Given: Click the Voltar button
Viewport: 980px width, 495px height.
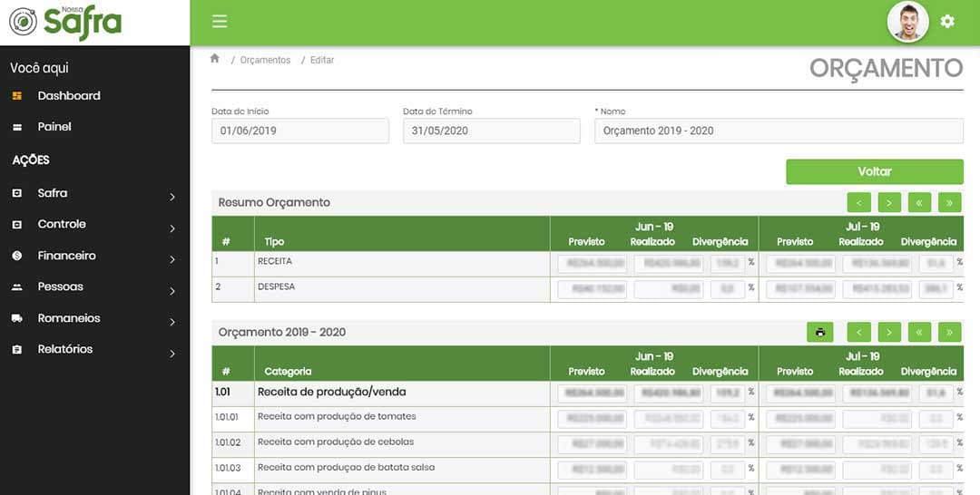Looking at the screenshot, I should (875, 171).
